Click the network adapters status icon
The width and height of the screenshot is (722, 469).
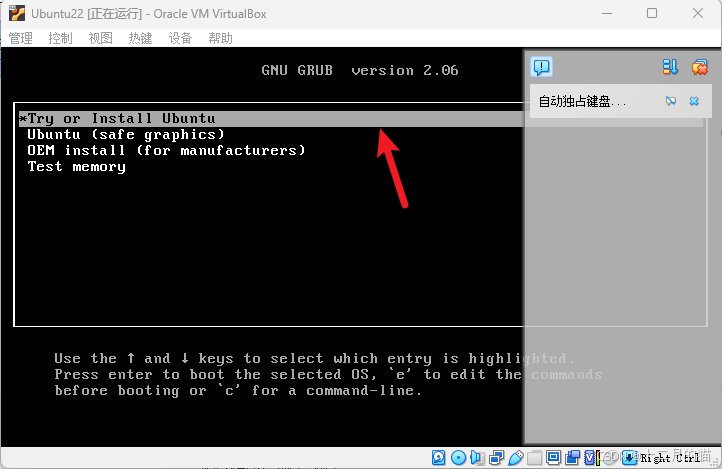(497, 457)
